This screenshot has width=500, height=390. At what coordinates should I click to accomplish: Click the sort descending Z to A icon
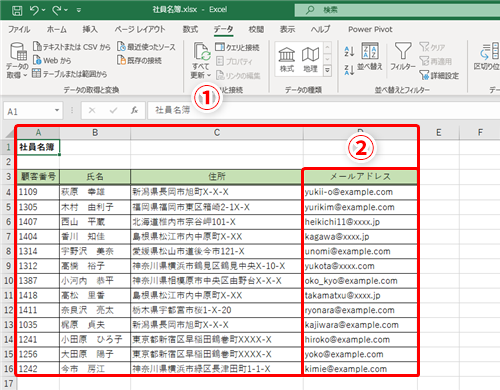tap(349, 70)
